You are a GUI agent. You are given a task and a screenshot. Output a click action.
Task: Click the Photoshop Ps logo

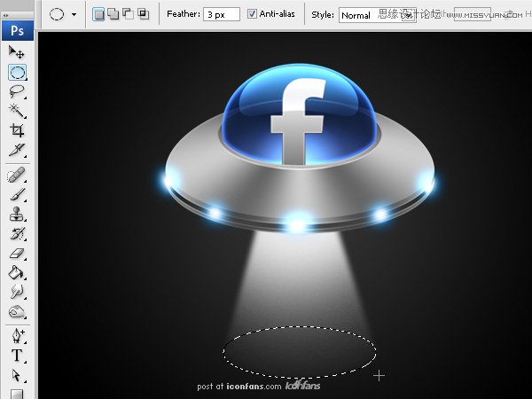[x=18, y=30]
